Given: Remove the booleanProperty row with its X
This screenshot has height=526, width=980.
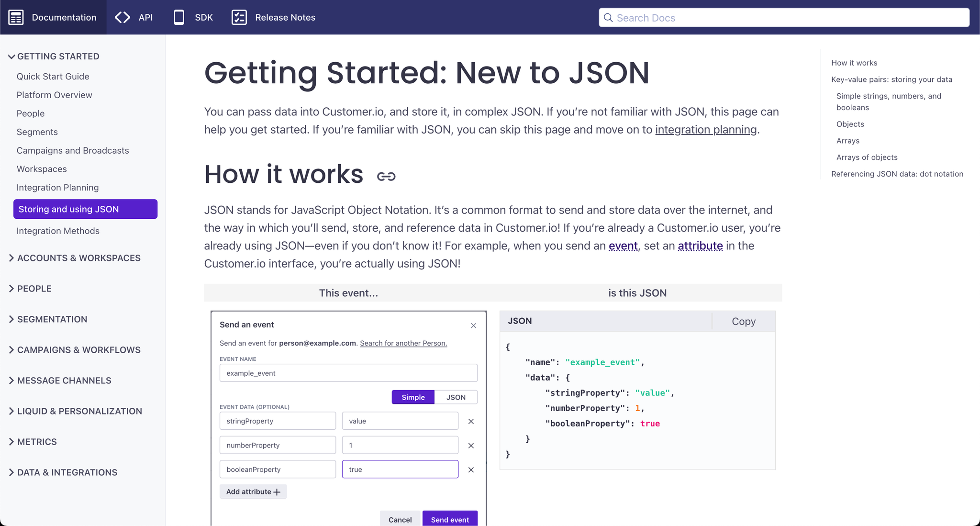Looking at the screenshot, I should pos(471,470).
